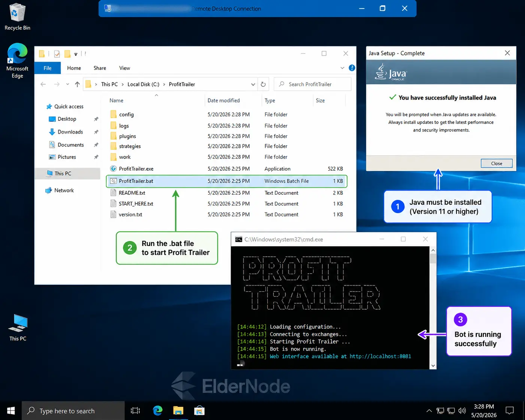
Task: Click the cmd.exe window title icon
Action: point(239,239)
